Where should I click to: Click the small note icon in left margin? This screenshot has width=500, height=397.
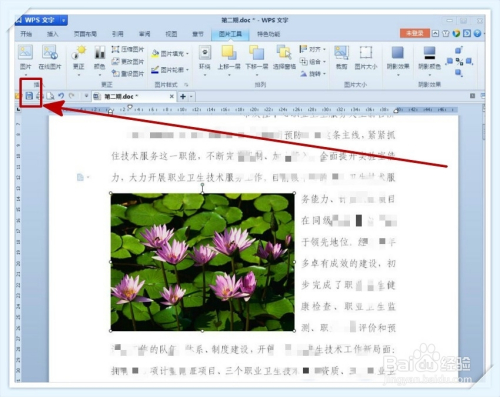point(80,177)
